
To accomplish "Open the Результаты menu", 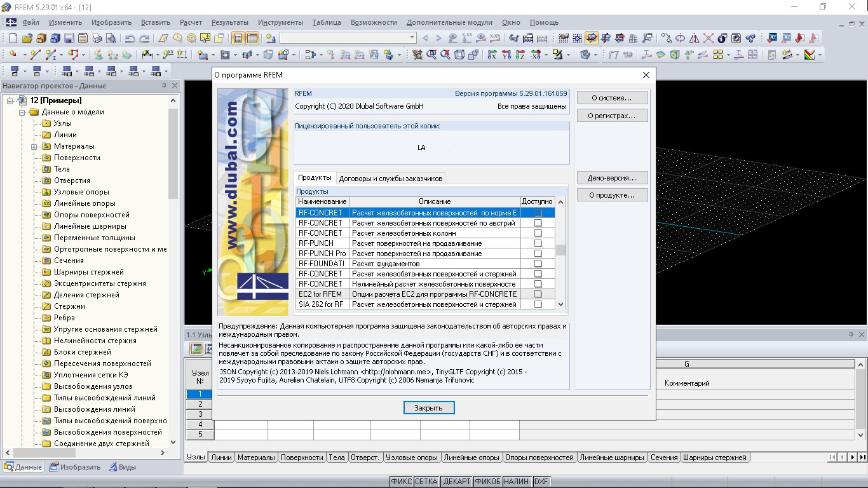I will [230, 22].
